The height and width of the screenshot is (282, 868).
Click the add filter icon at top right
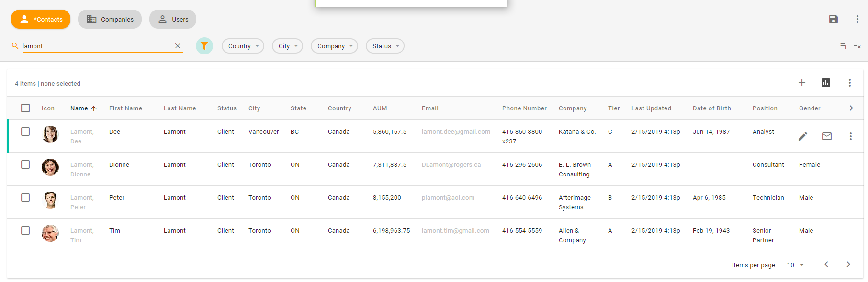[844, 46]
